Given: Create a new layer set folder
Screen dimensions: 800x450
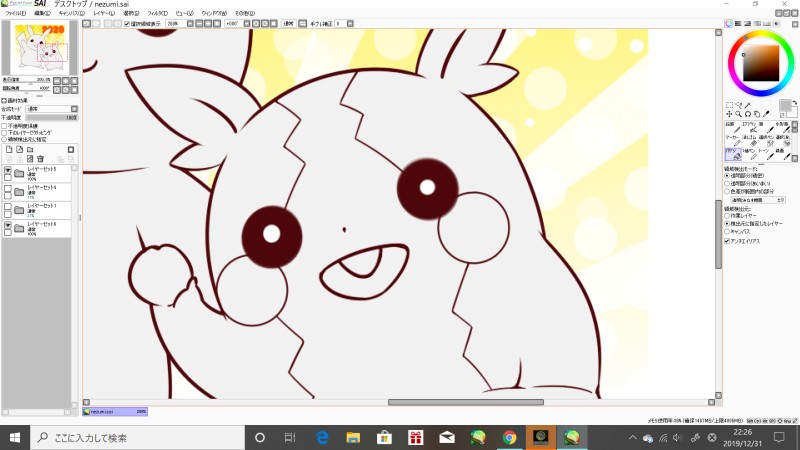Looking at the screenshot, I should coord(30,149).
